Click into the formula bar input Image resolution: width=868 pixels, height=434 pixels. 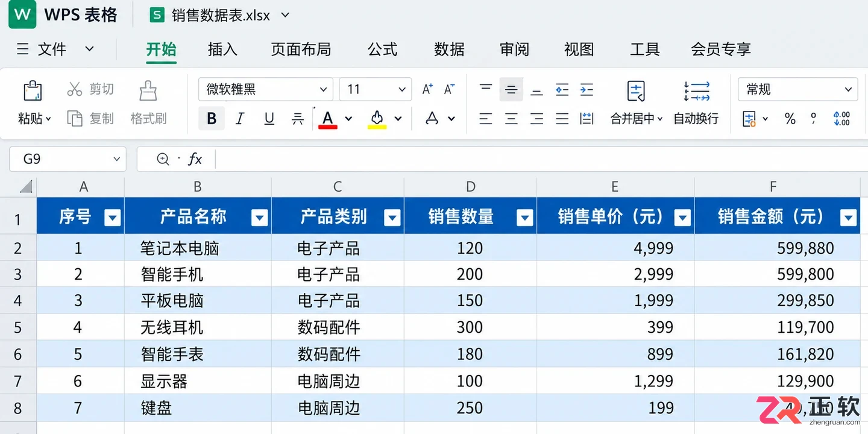(541, 159)
